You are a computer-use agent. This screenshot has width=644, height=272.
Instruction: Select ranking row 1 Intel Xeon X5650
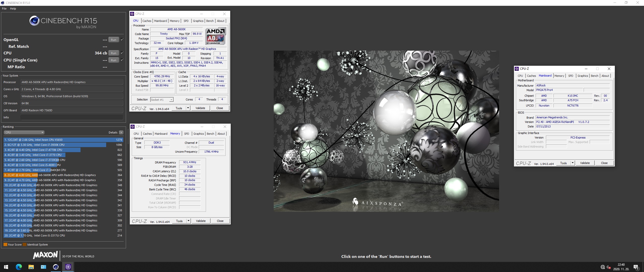63,140
